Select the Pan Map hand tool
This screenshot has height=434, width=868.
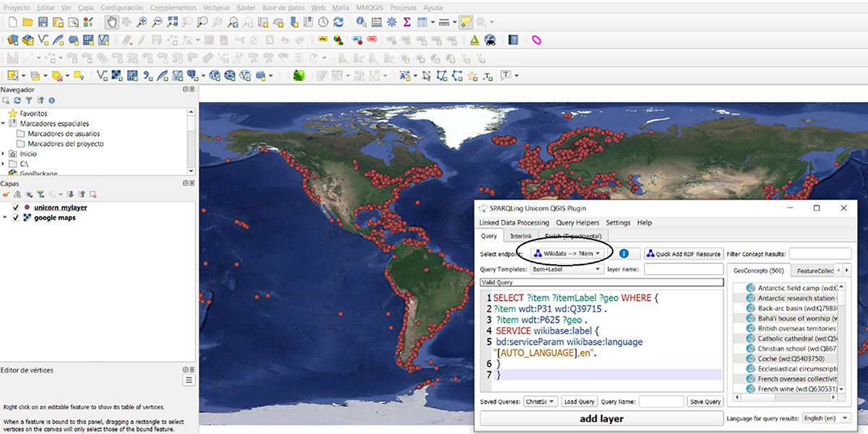(x=112, y=22)
